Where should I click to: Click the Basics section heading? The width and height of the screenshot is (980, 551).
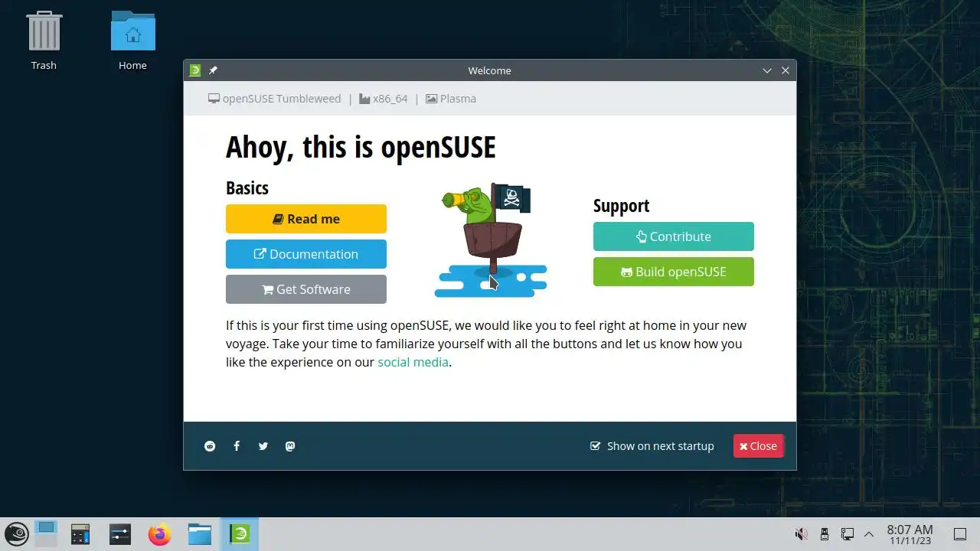coord(247,188)
